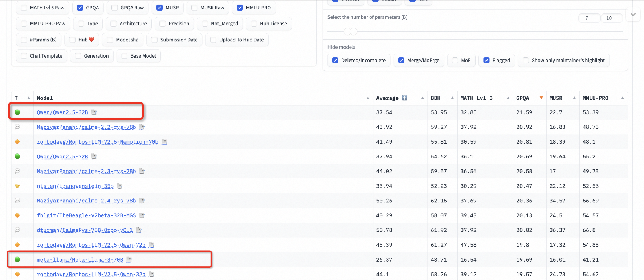Open details document icon next to Qwen2.5-72B

[x=94, y=156]
